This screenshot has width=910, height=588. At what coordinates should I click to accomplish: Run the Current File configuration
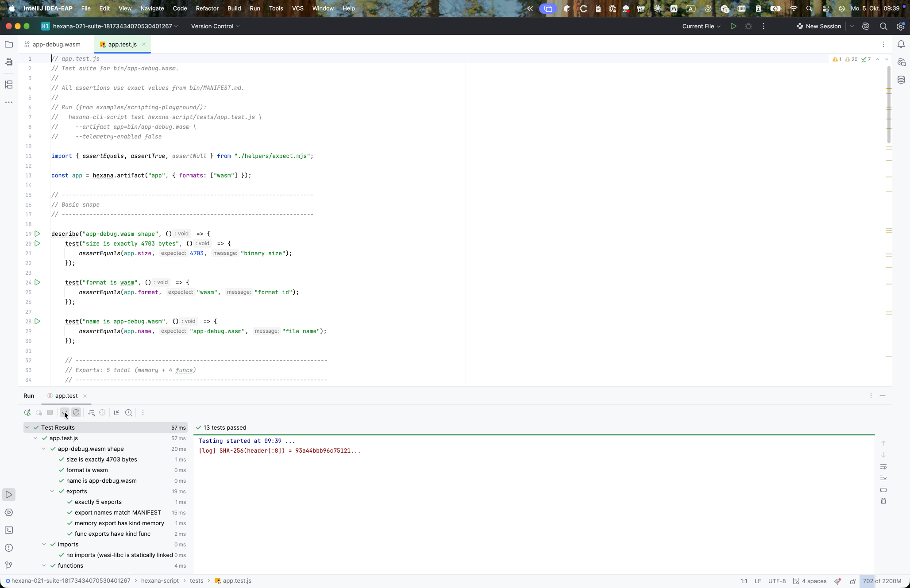[x=733, y=26]
